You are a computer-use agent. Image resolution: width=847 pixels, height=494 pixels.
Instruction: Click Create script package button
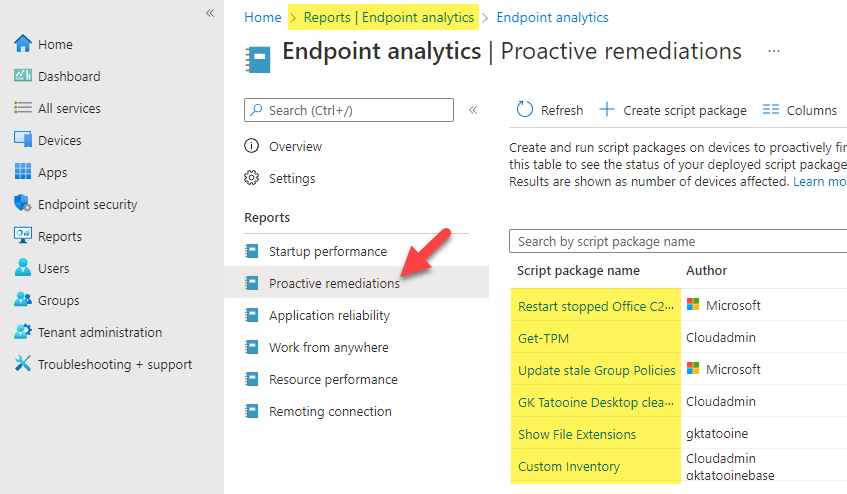click(x=672, y=110)
